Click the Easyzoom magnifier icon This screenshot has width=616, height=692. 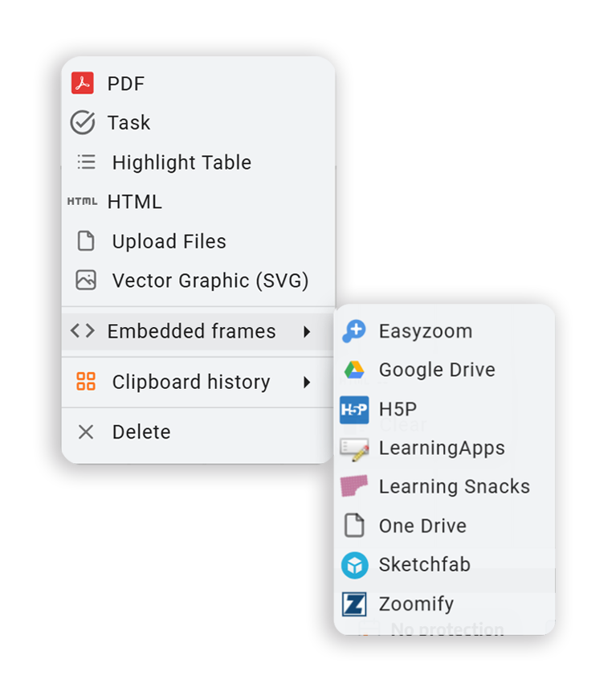pyautogui.click(x=354, y=330)
